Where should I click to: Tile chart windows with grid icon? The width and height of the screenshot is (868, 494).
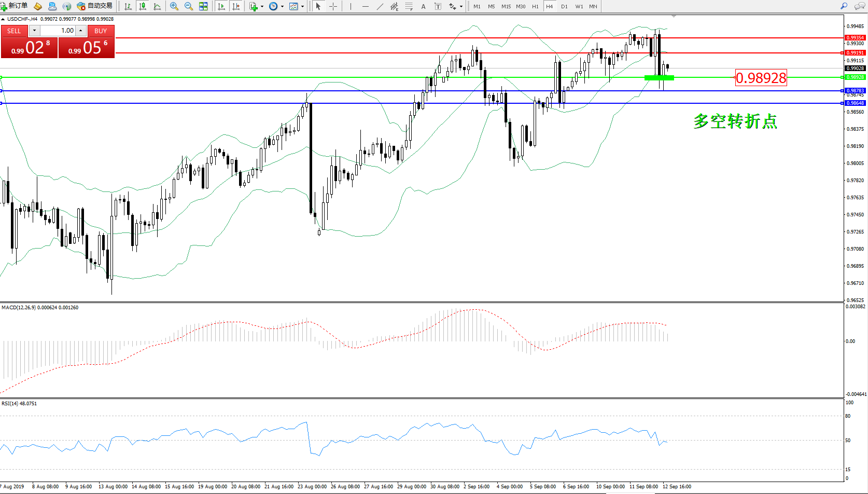click(x=203, y=6)
